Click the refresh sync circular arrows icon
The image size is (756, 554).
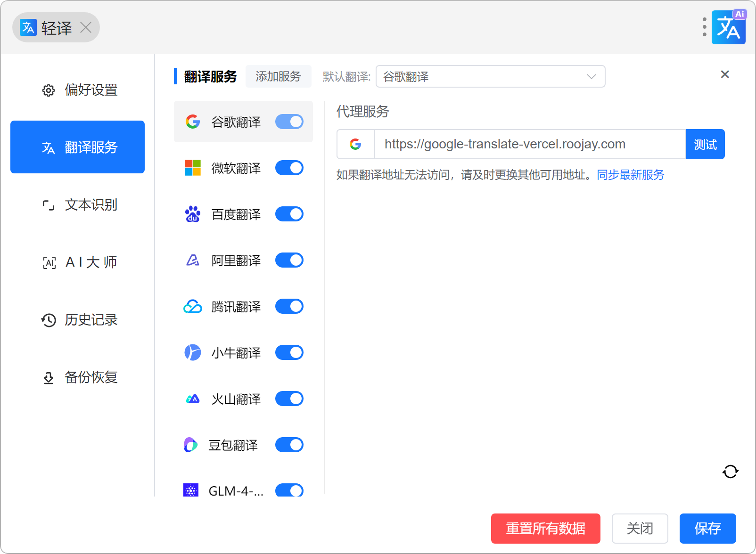(730, 471)
